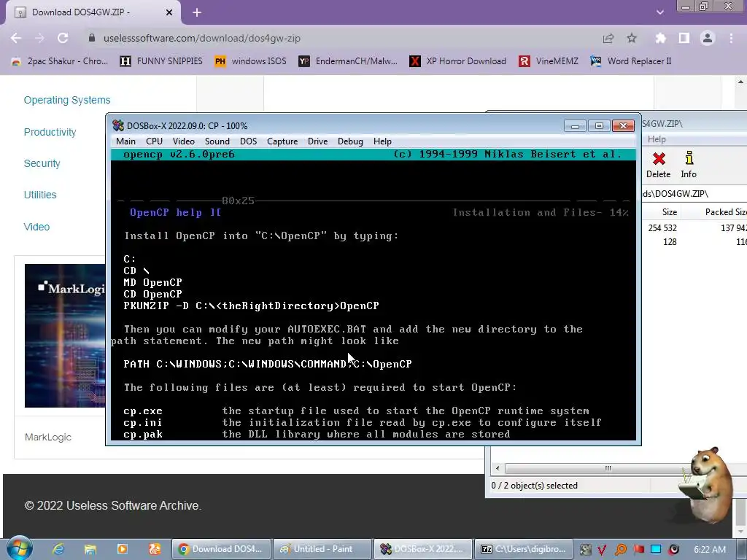Switch to the DOSBox-X 2022... taskbar button
Screen dimensions: 747x560
click(423, 549)
